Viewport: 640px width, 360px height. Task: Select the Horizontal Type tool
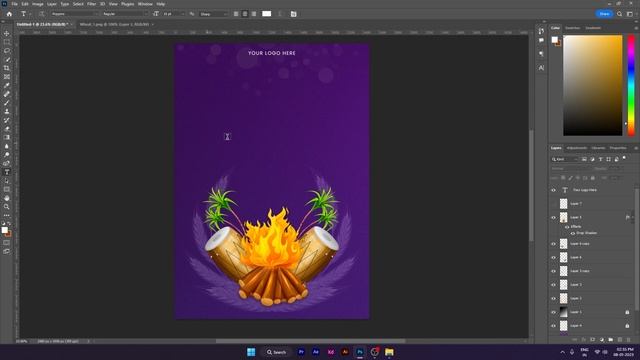click(7, 172)
